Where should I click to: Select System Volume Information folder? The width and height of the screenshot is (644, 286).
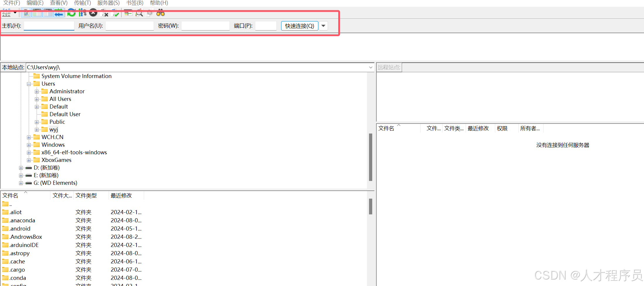76,76
